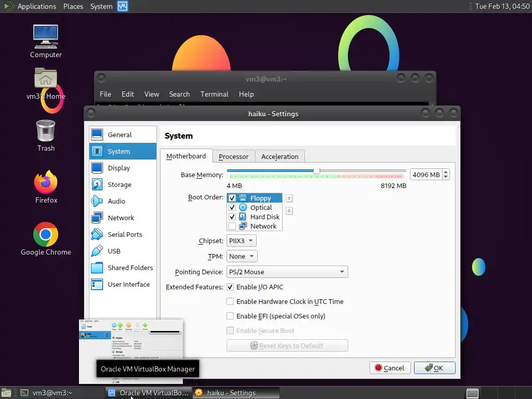The width and height of the screenshot is (532, 399).
Task: Toggle Optical boot order checkbox
Action: click(x=232, y=207)
